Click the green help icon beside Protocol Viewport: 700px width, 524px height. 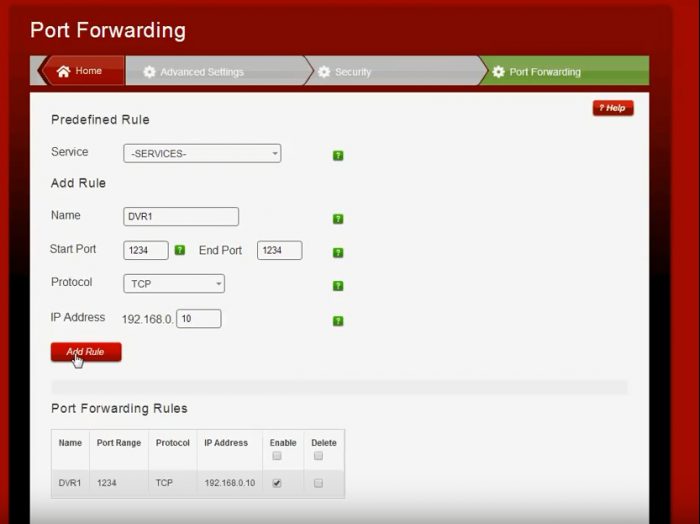pyautogui.click(x=338, y=286)
